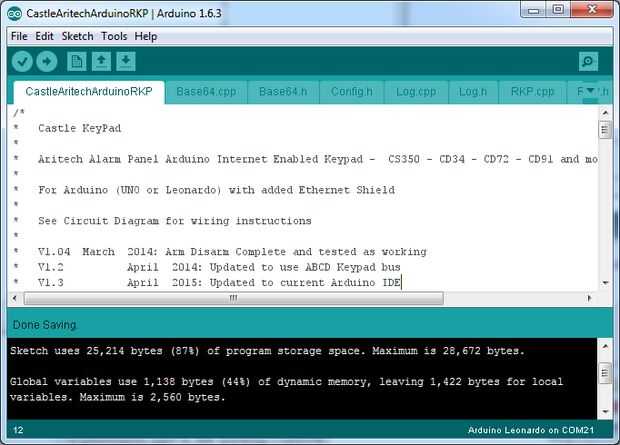Click editor horizontal scrollbar left arrow

15,298
